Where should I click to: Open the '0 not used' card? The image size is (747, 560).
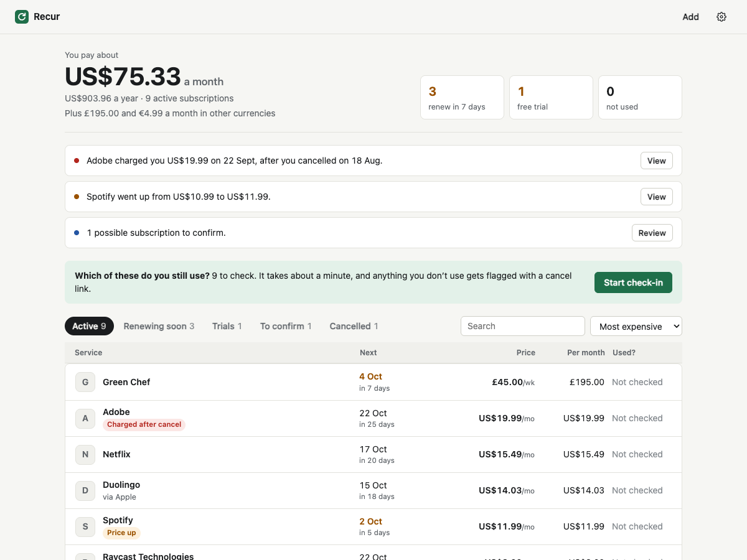pos(640,98)
